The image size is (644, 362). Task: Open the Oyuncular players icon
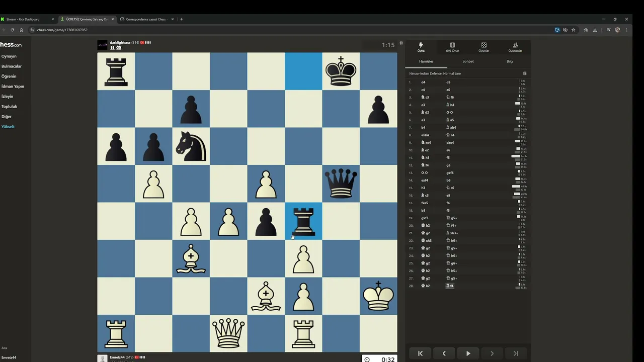[515, 47]
